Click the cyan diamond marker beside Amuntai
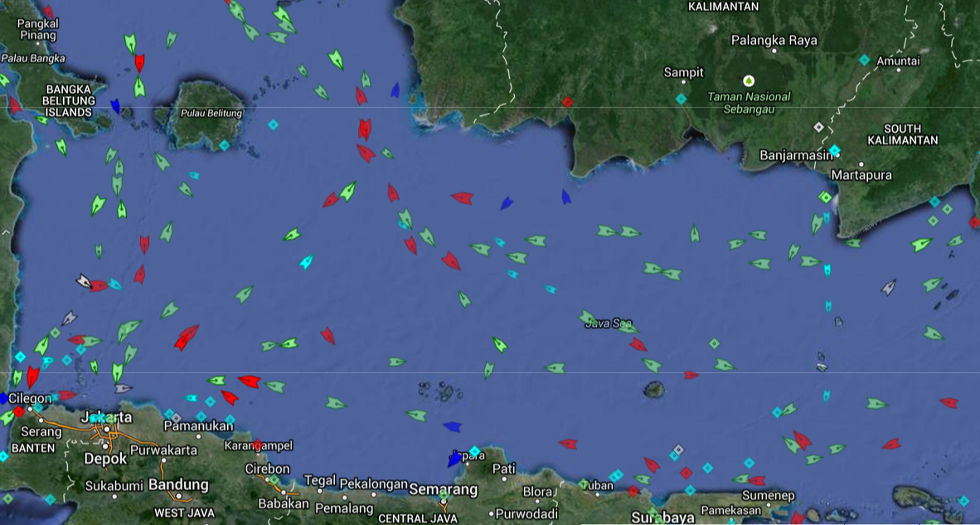Screen dimensions: 980x525 point(864,60)
